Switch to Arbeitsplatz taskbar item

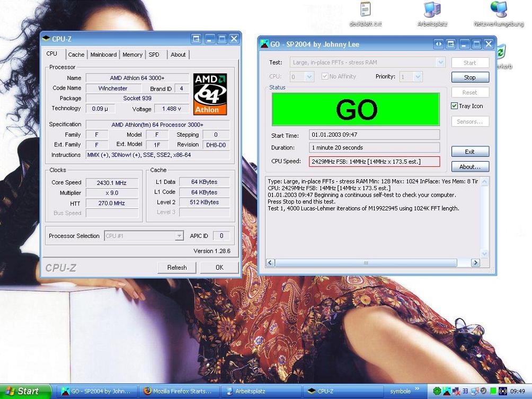click(x=261, y=391)
